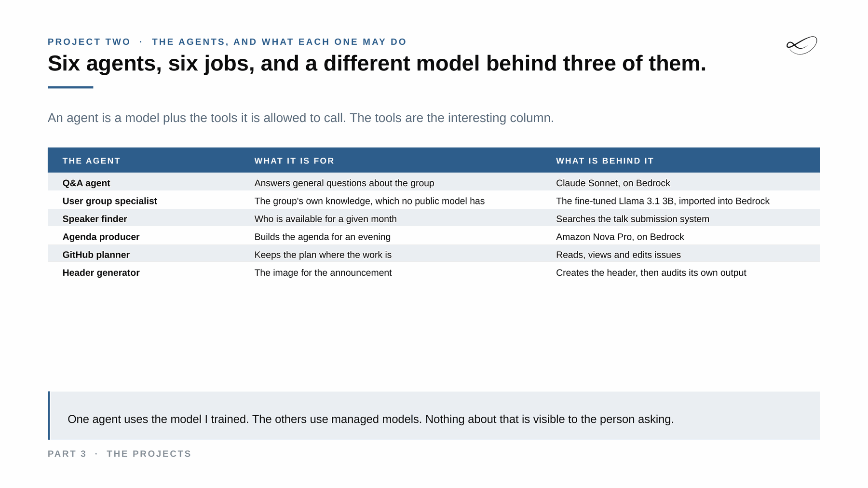Image resolution: width=868 pixels, height=488 pixels.
Task: Select the Q&A agent row label
Action: 86,183
